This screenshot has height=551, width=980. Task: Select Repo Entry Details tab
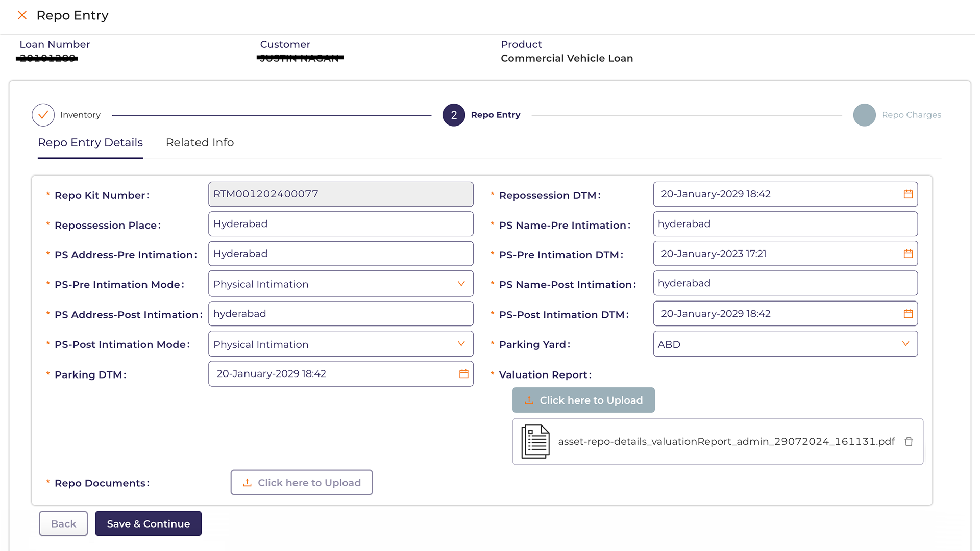click(90, 143)
